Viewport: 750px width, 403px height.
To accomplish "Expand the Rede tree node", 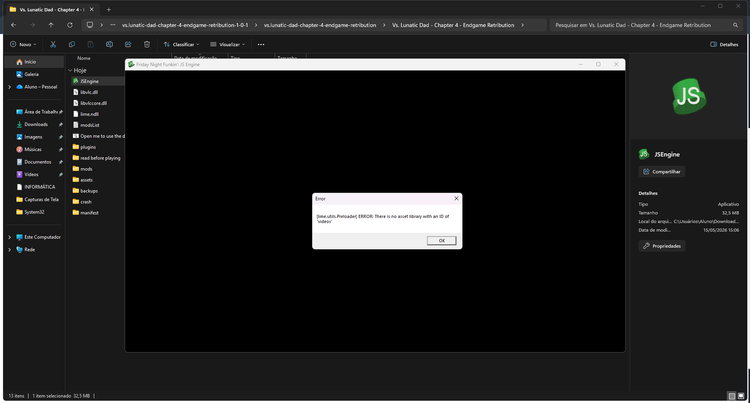I will [x=10, y=250].
